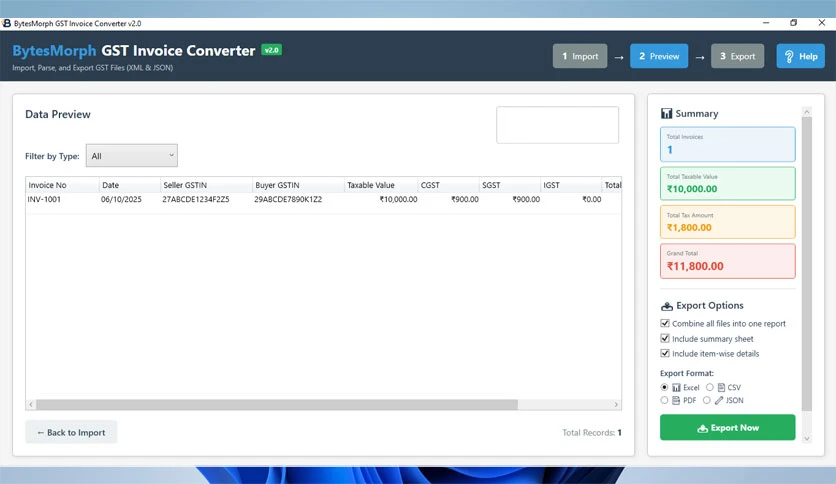Click the Excel format icon
Screen dimensions: 836x484
click(677, 388)
